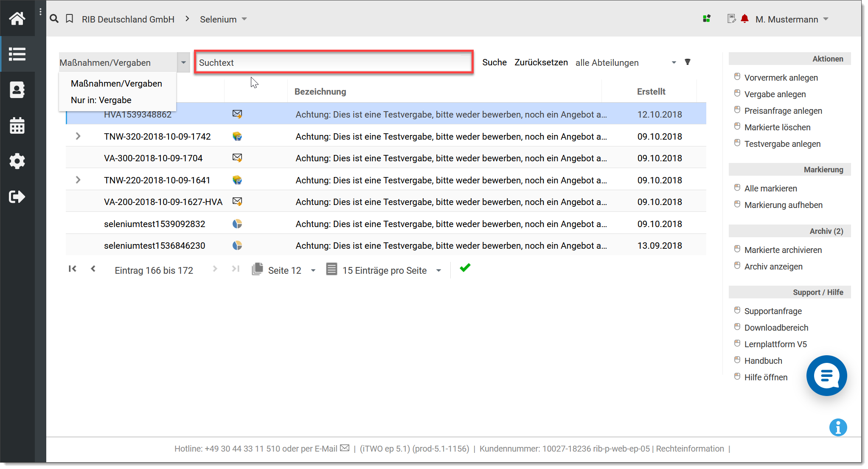The height and width of the screenshot is (469, 868).
Task: Click Markierte löschen action
Action: tap(777, 127)
